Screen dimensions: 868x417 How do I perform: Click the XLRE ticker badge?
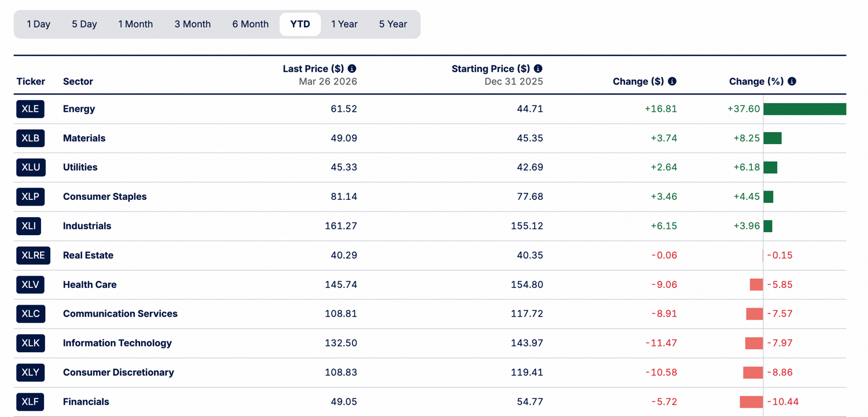tap(33, 255)
